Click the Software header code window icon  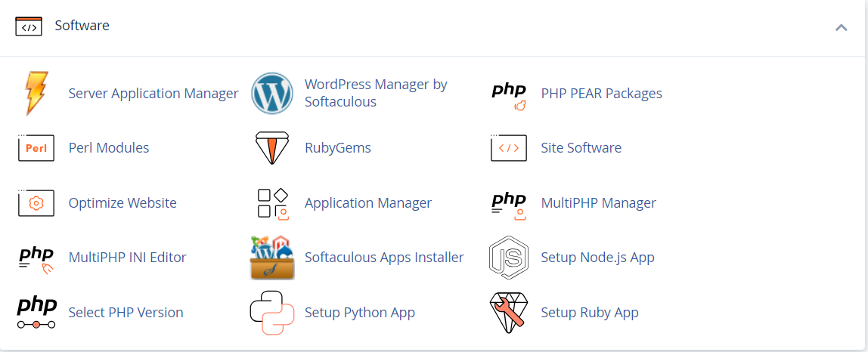click(29, 26)
